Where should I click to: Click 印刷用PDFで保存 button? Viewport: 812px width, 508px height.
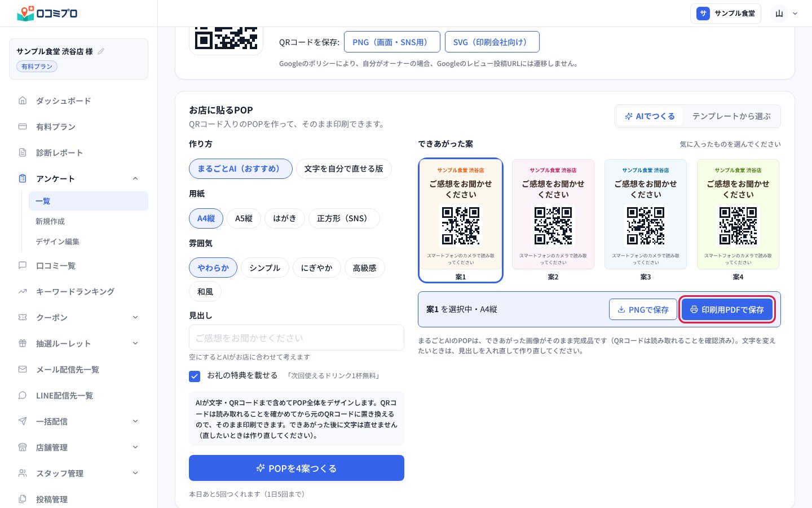tap(727, 309)
